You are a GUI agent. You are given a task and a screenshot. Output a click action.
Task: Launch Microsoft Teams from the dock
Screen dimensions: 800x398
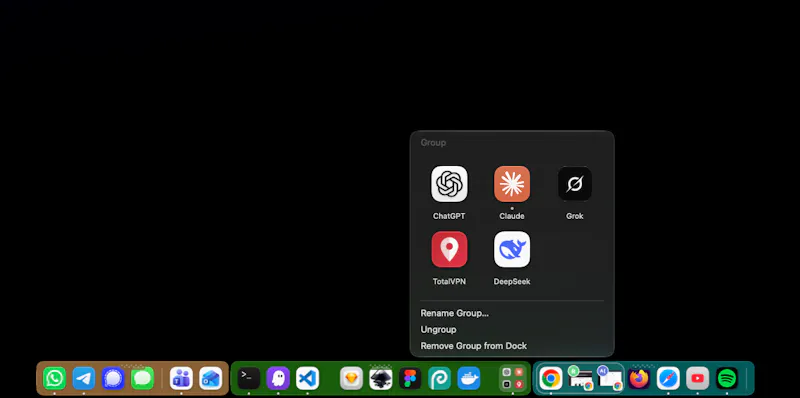point(181,379)
